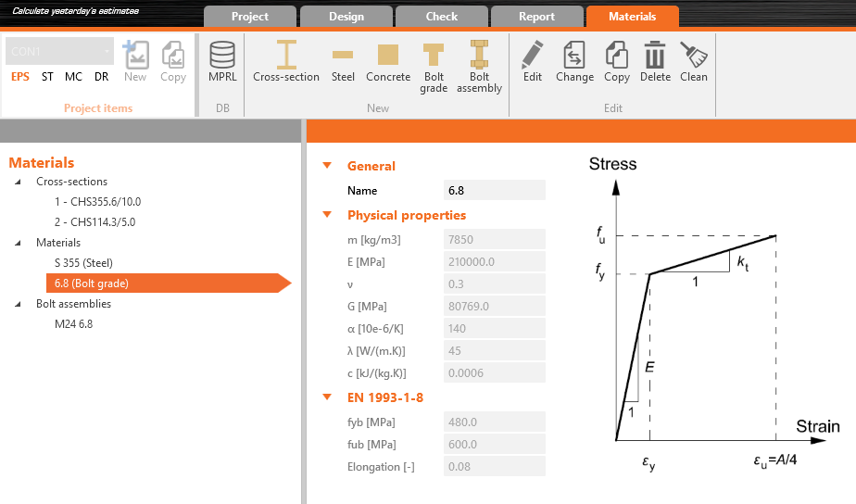Add a new Concrete material
This screenshot has width=856, height=504.
388,62
